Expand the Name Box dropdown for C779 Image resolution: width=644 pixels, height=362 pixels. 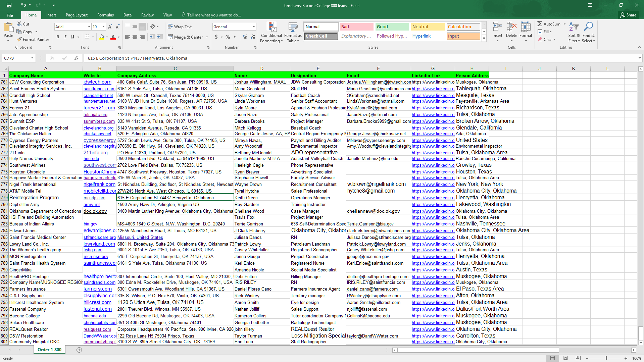point(32,58)
